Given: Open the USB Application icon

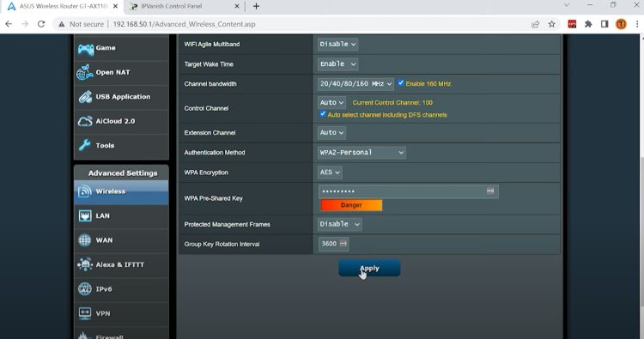Looking at the screenshot, I should coord(85,97).
